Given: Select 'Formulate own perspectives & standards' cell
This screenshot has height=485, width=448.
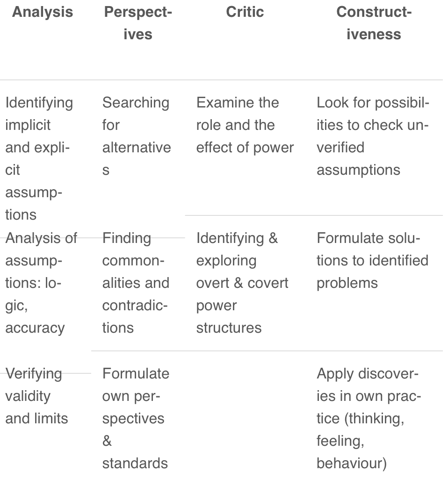Looking at the screenshot, I should (x=136, y=418).
